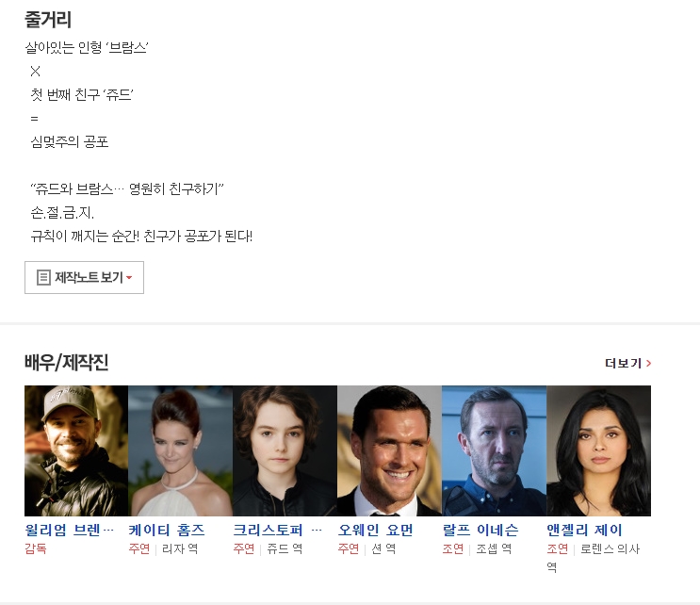Click the 배우/제작진 section heading
This screenshot has width=700, height=605.
(67, 362)
